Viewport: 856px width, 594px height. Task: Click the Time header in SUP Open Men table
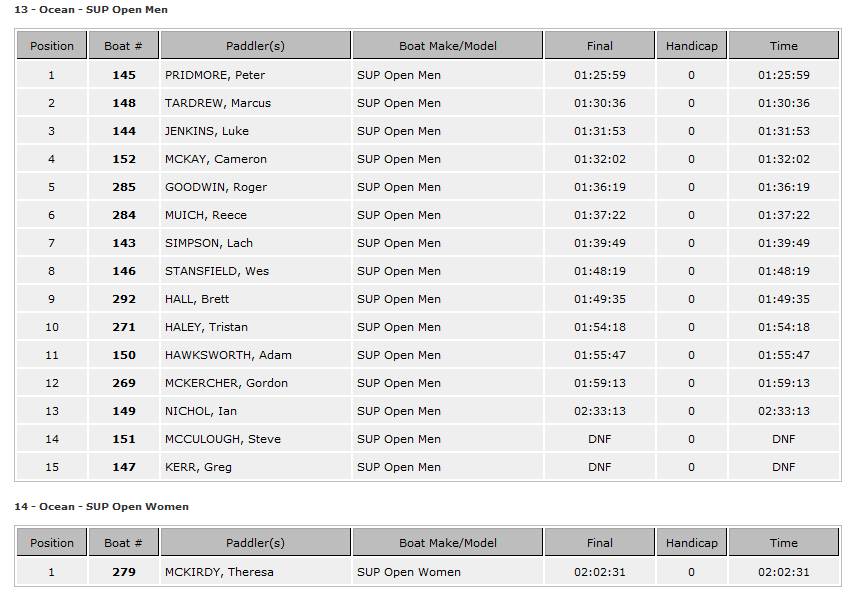click(783, 46)
